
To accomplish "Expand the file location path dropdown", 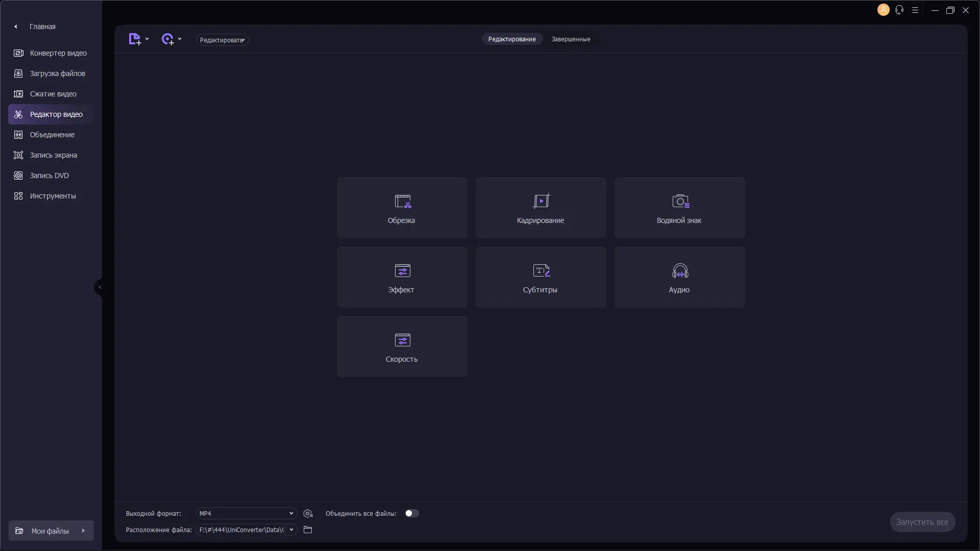I will [x=291, y=530].
